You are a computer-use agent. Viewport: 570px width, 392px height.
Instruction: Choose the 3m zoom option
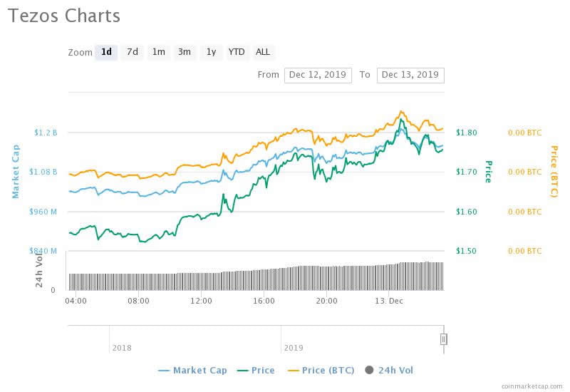point(185,52)
